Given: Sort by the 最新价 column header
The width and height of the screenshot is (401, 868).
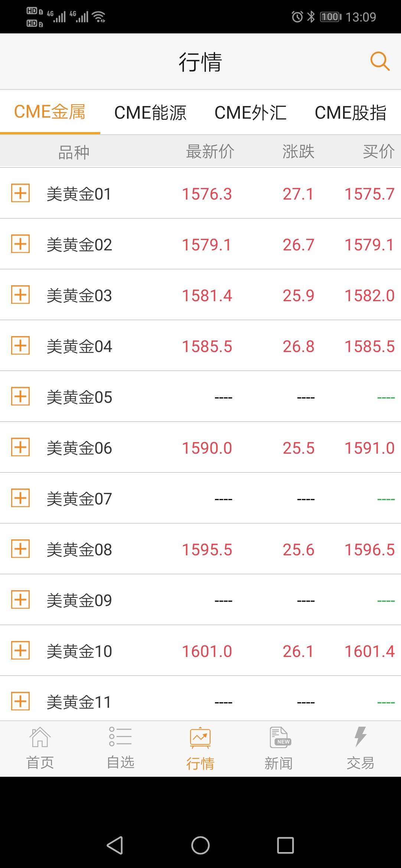Looking at the screenshot, I should pos(210,152).
